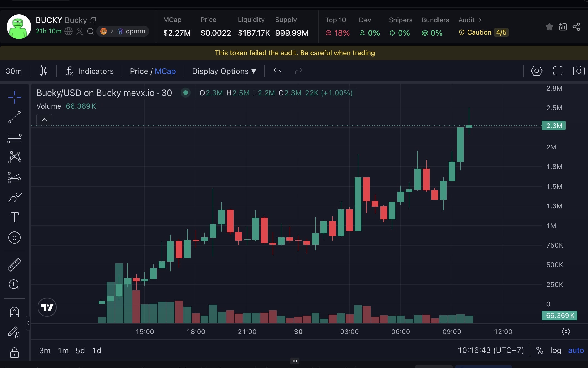Select the brush drawing tool
Image resolution: width=588 pixels, height=368 pixels.
[14, 197]
